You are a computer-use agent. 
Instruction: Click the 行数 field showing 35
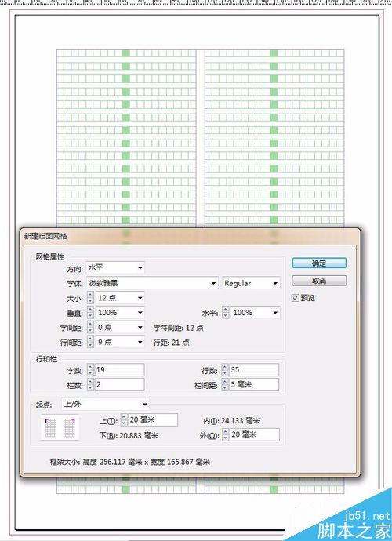[x=254, y=370]
